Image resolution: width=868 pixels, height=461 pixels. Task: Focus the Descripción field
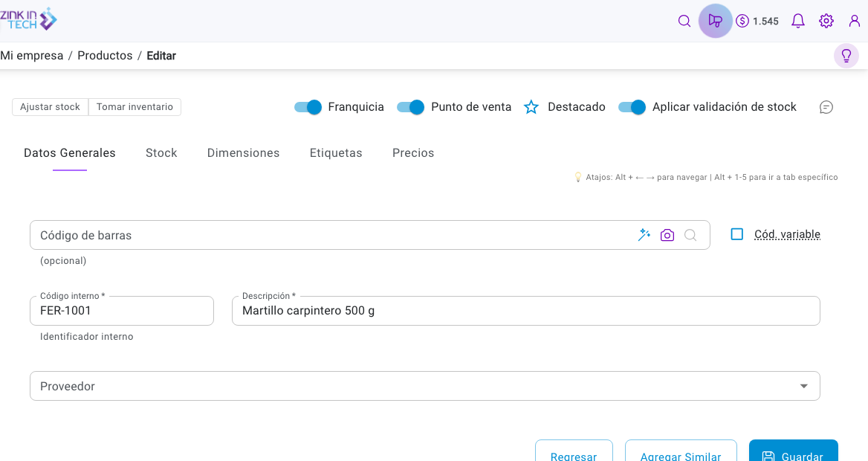pos(526,311)
